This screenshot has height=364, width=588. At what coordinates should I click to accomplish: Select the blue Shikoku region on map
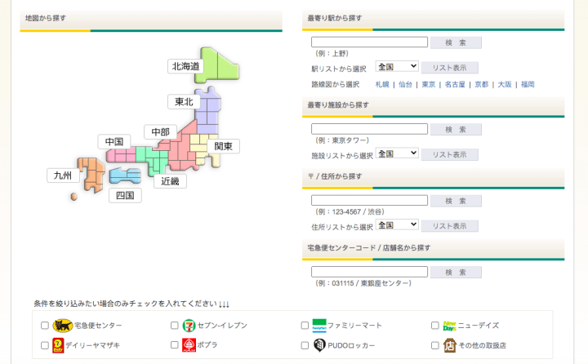pyautogui.click(x=125, y=175)
